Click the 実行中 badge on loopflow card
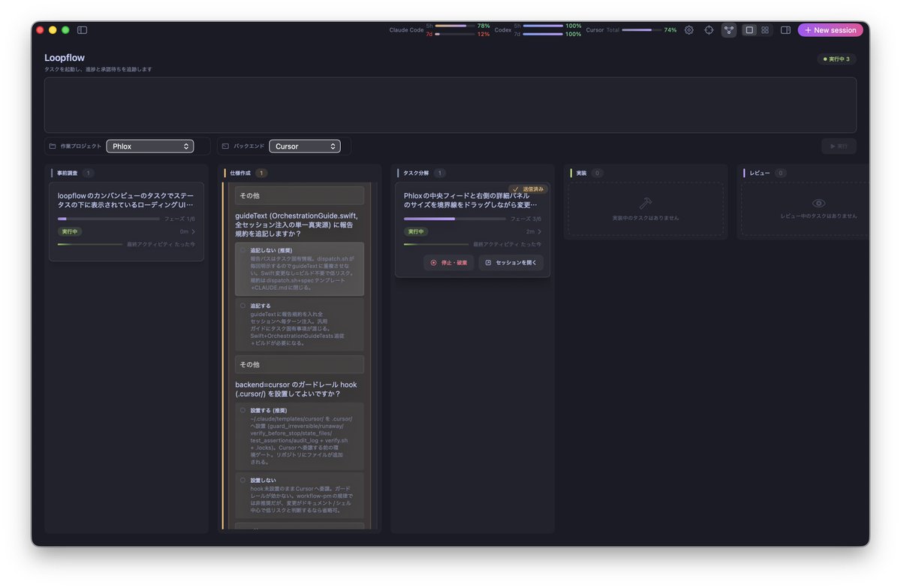Image resolution: width=901 pixels, height=588 pixels. click(x=70, y=231)
